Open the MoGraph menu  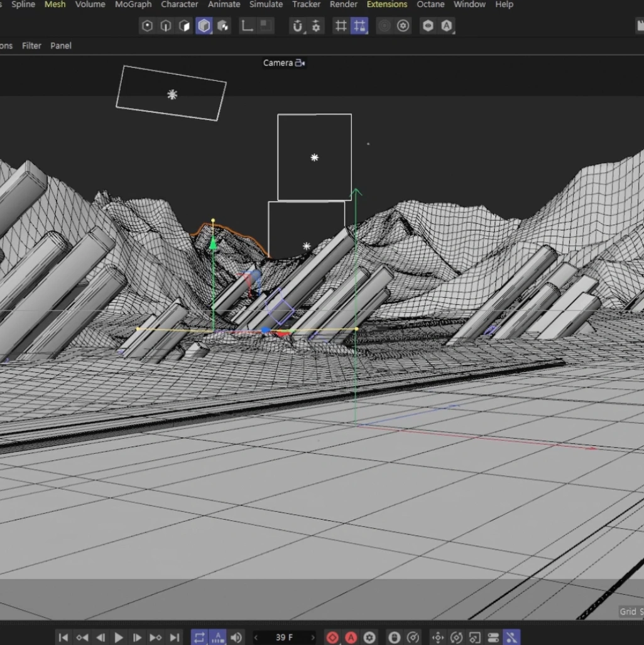[133, 4]
